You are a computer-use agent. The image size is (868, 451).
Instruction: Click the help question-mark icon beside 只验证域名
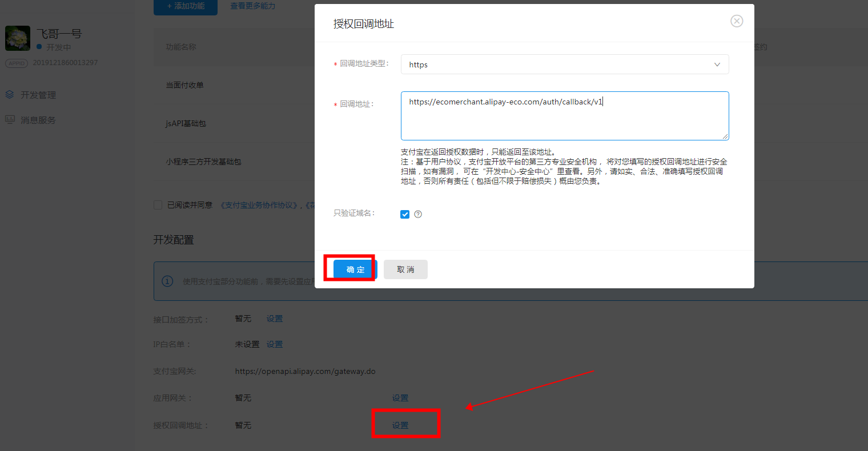418,214
